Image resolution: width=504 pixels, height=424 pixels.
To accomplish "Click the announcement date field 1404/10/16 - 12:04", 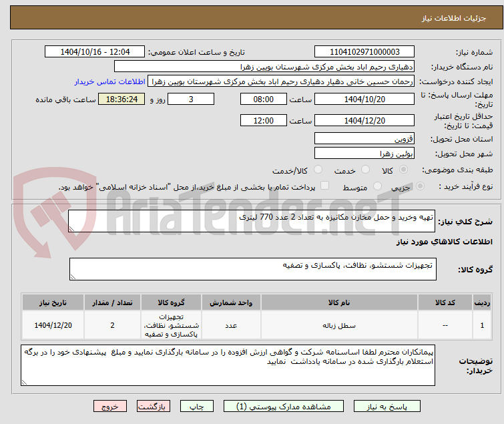I will click(95, 52).
